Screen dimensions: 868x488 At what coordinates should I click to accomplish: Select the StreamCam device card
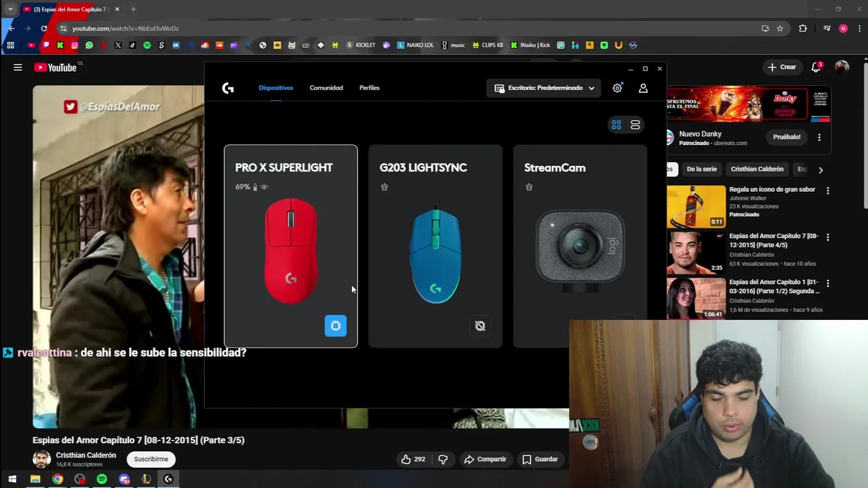coord(579,246)
